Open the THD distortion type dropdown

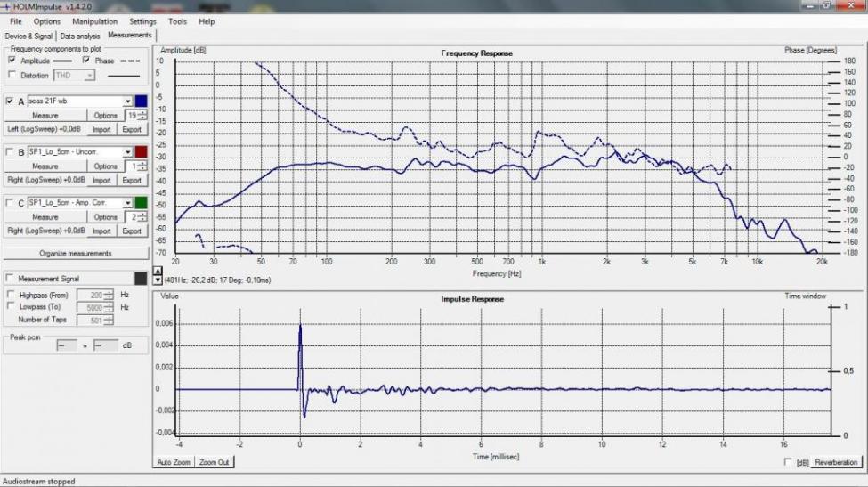[89, 76]
